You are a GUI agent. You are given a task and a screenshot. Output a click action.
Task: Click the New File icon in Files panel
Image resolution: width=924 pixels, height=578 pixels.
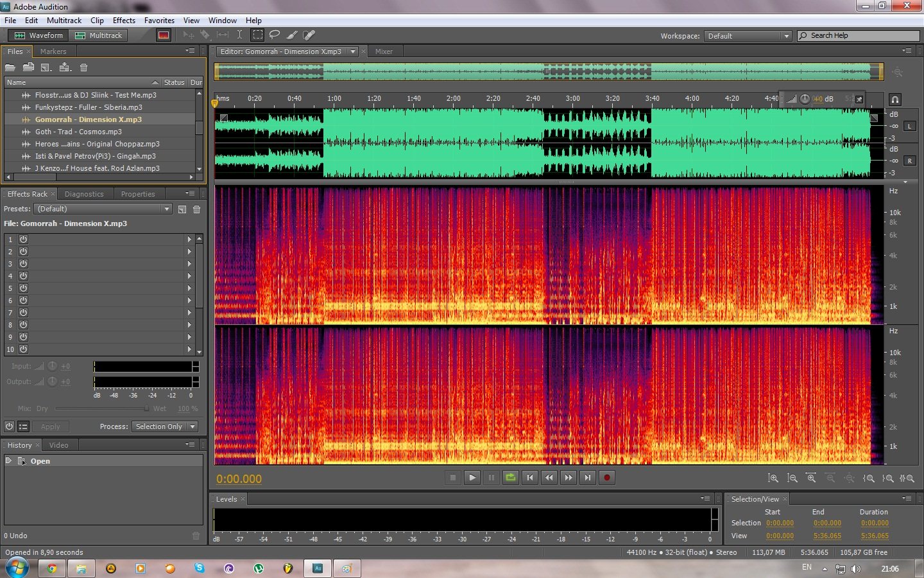click(46, 67)
